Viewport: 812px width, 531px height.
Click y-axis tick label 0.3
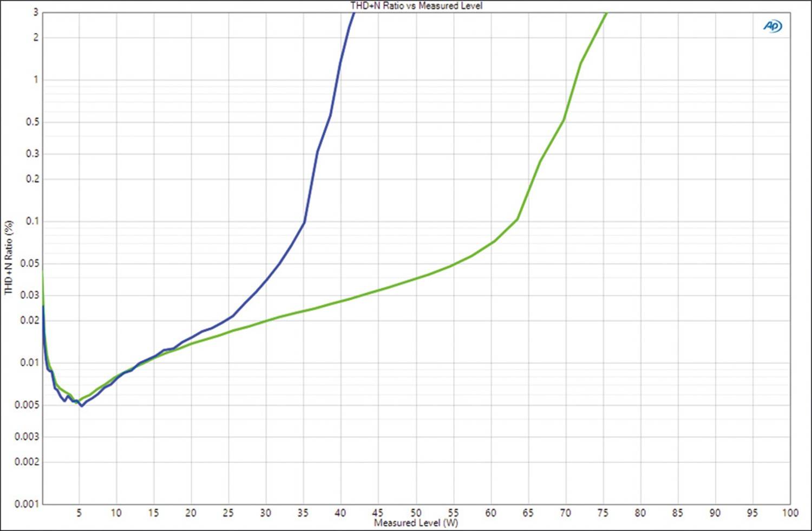click(x=32, y=154)
